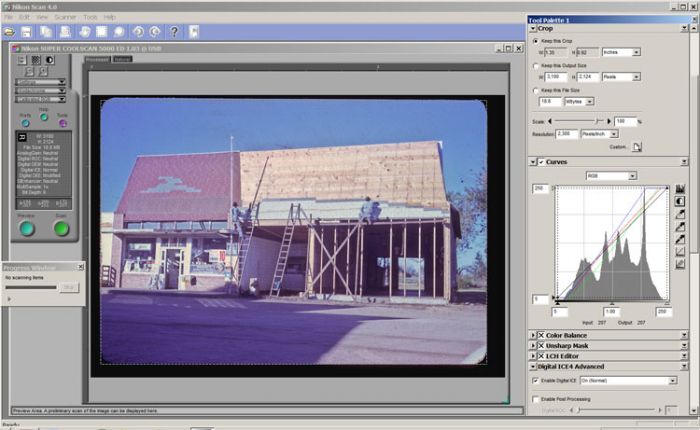
Task: Toggle the Color Balance enable checkbox
Action: tap(541, 335)
